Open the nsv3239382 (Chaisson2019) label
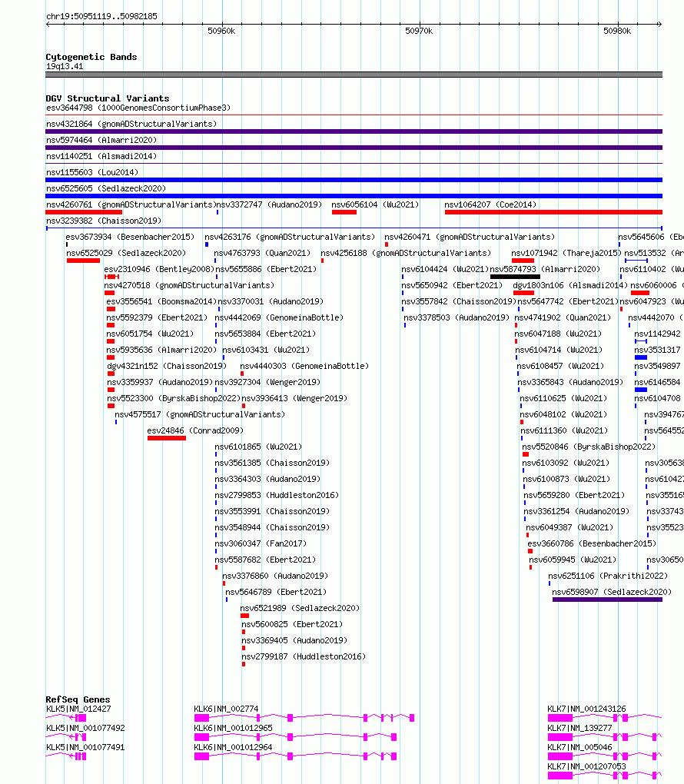This screenshot has height=784, width=684. click(x=104, y=221)
